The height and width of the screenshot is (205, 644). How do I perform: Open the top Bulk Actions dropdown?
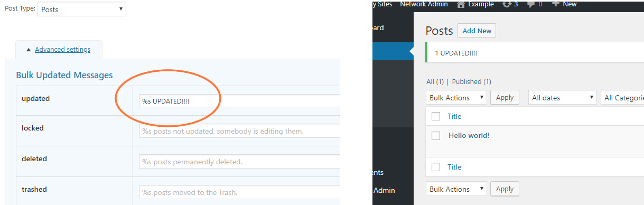pyautogui.click(x=456, y=98)
